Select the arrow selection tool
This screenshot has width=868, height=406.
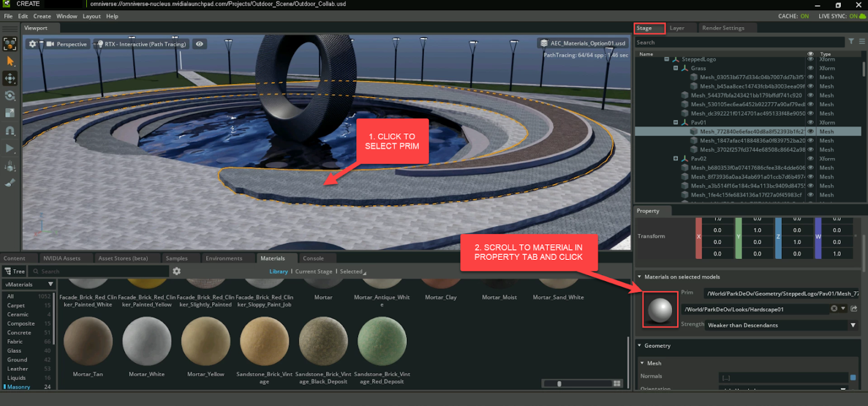(10, 61)
